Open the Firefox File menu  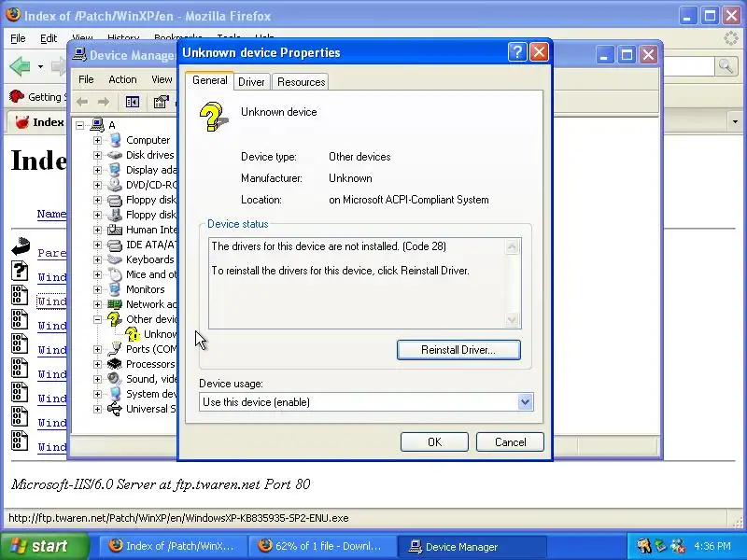(x=18, y=38)
